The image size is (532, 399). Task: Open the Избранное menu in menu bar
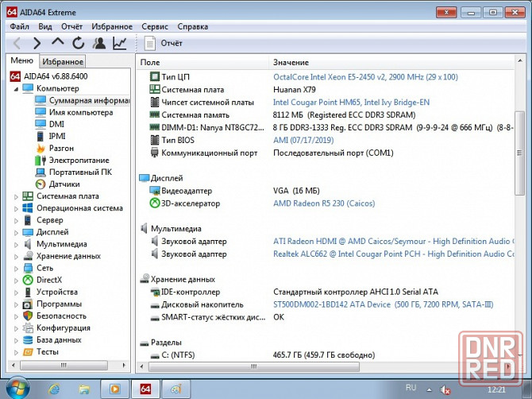point(112,26)
